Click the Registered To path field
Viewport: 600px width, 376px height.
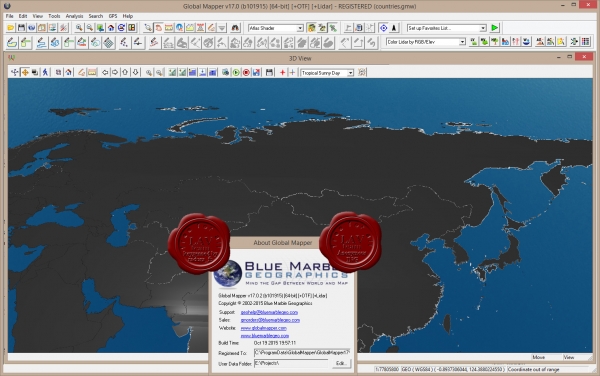pyautogui.click(x=302, y=352)
